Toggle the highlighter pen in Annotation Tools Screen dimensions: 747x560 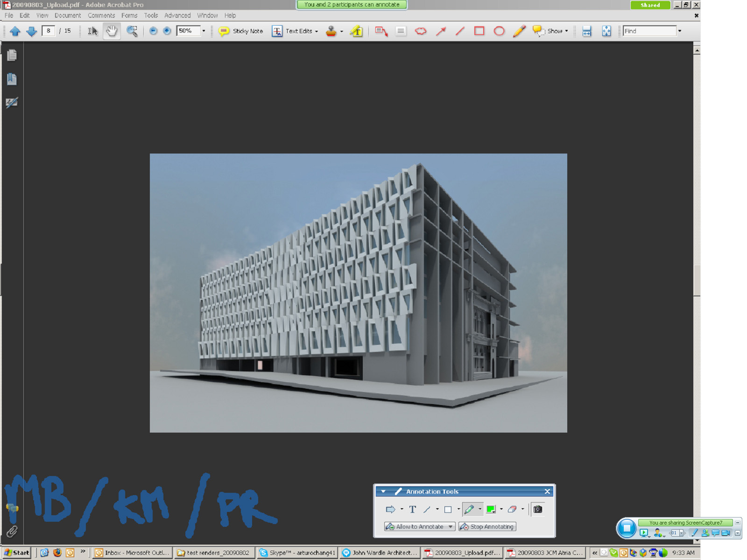point(469,510)
